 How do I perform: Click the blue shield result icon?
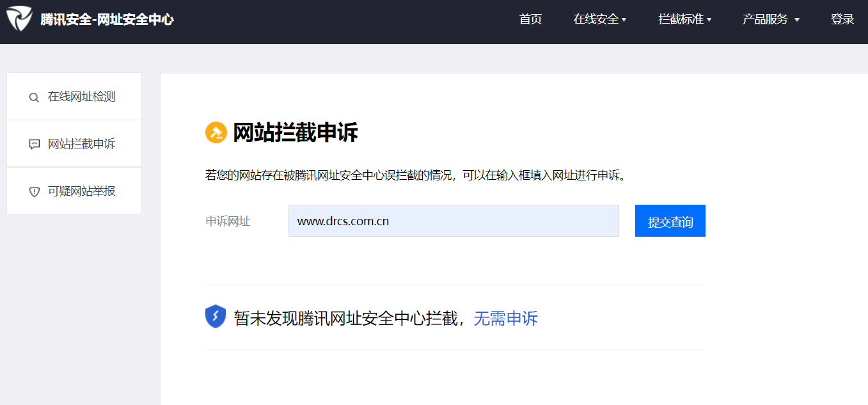(x=216, y=317)
